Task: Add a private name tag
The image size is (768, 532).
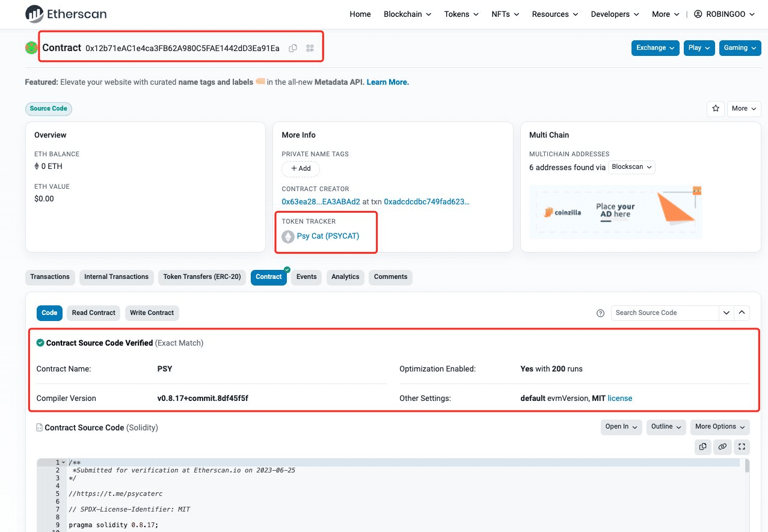Action: pyautogui.click(x=301, y=169)
